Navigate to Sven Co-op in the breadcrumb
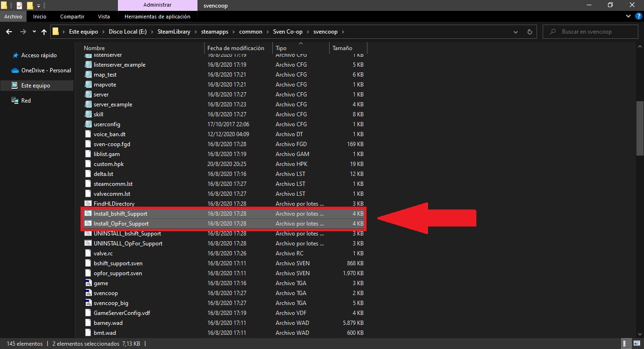Viewport: 644px width, 349px height. [x=287, y=32]
